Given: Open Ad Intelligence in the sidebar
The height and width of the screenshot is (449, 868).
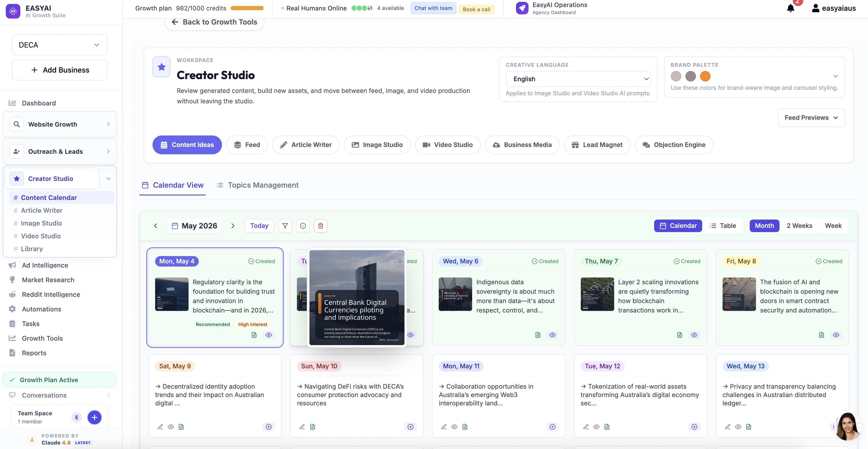Looking at the screenshot, I should click(x=45, y=265).
